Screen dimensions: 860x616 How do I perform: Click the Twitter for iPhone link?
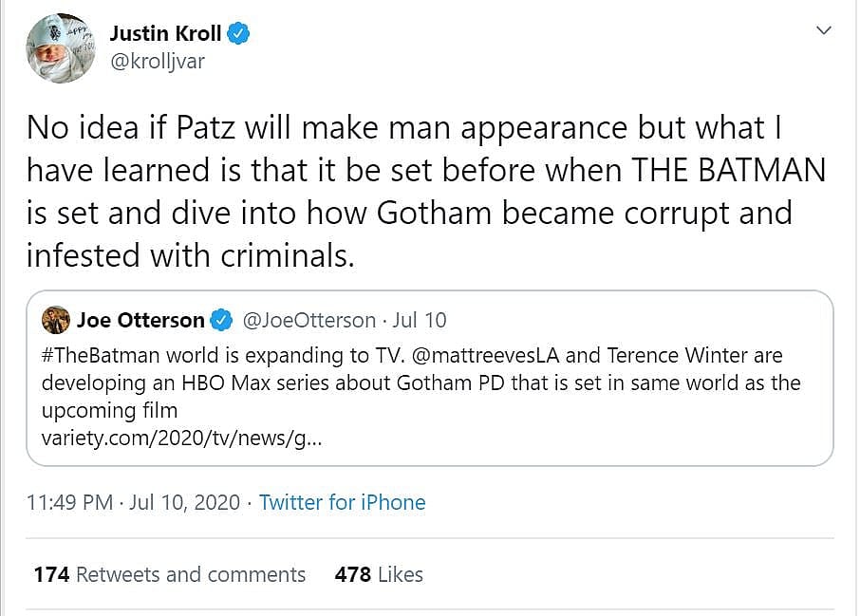tap(342, 502)
